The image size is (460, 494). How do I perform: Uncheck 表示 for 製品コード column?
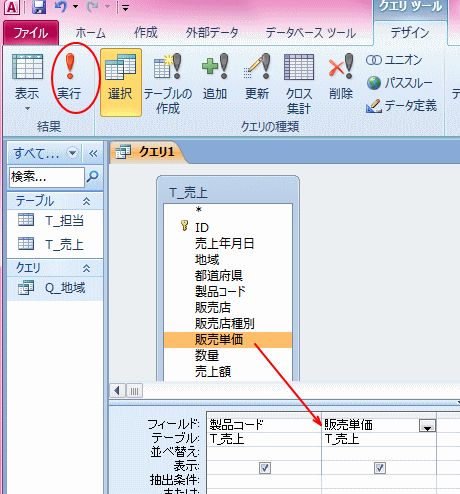pos(265,468)
